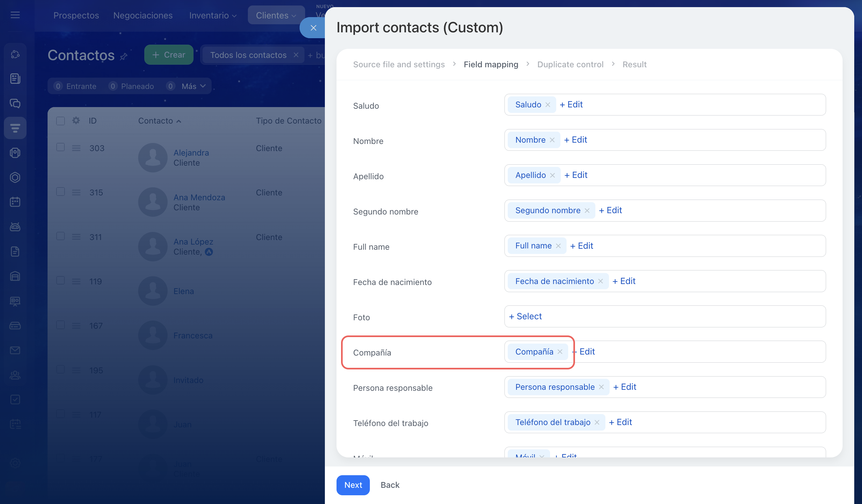Click the Back button
This screenshot has width=862, height=504.
coord(390,485)
